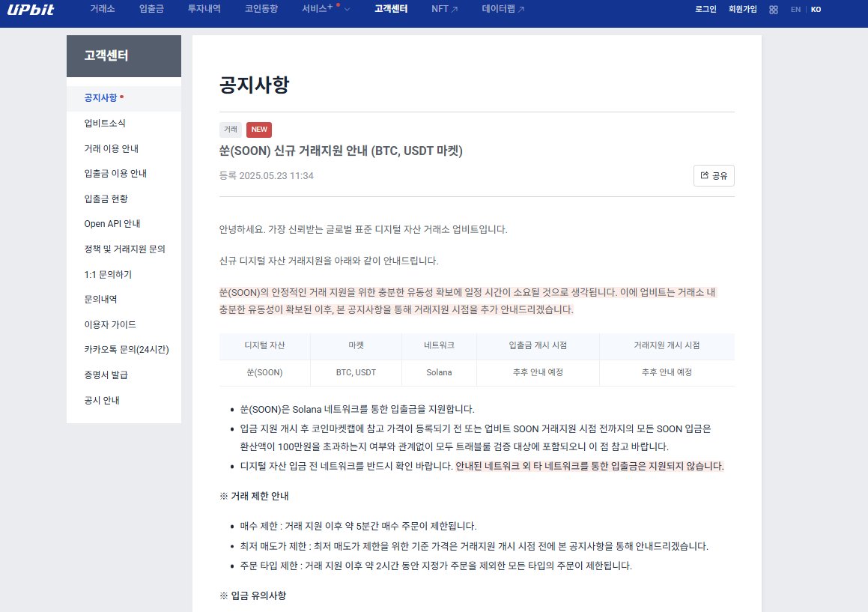Click the BTC, USDT table cell
Screen dimensions: 868x612
pos(356,372)
